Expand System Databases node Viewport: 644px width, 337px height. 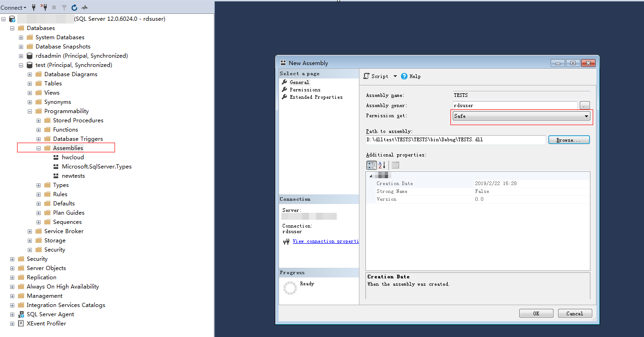[21, 37]
